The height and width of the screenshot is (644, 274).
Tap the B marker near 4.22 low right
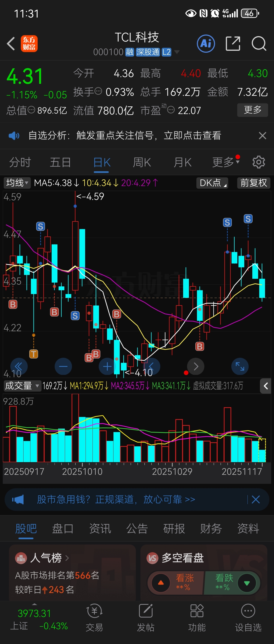coord(200,346)
